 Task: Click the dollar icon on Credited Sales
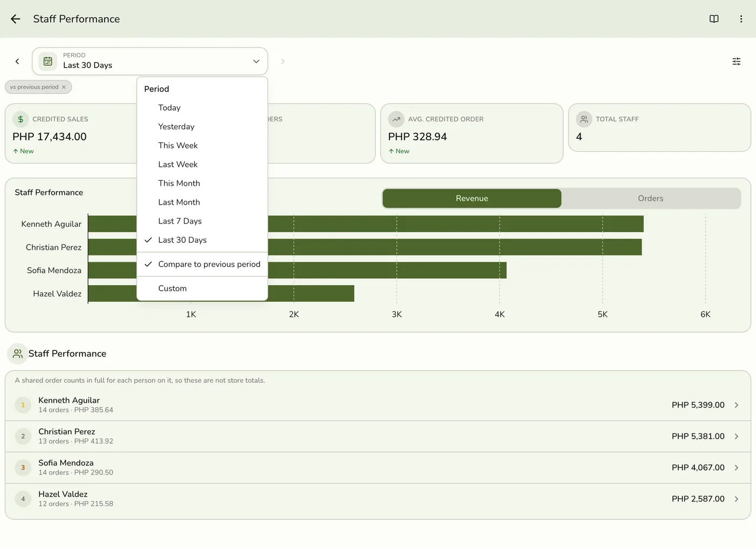coord(21,119)
